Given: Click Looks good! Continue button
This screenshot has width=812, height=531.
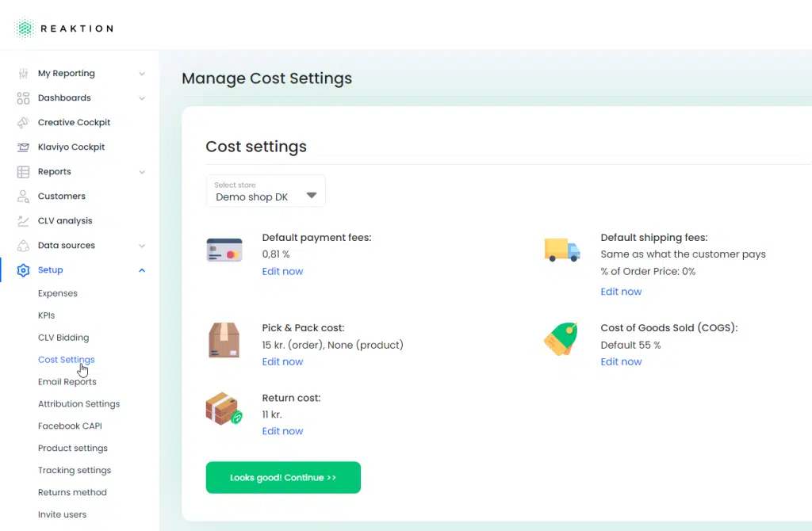Looking at the screenshot, I should point(283,478).
